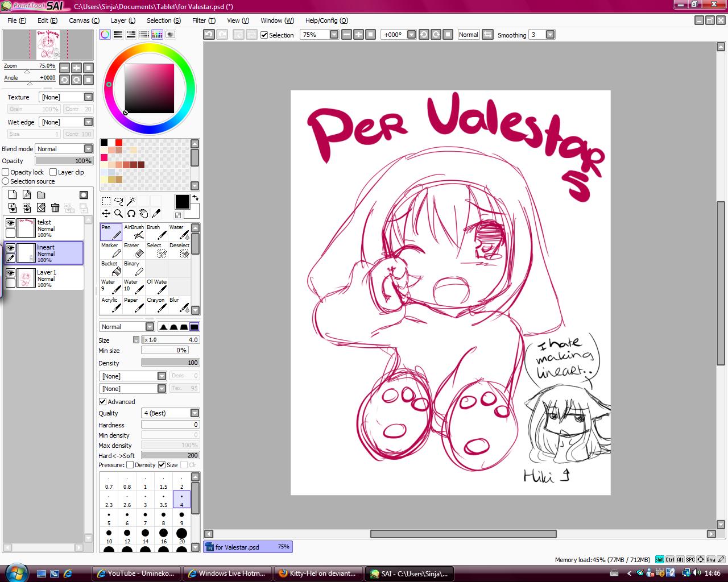Open the Canvas menu
The width and height of the screenshot is (728, 582).
coord(84,20)
